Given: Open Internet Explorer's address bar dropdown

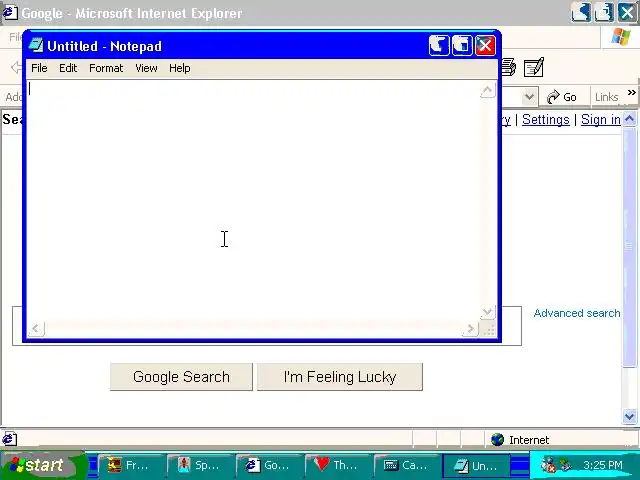Looking at the screenshot, I should (529, 97).
